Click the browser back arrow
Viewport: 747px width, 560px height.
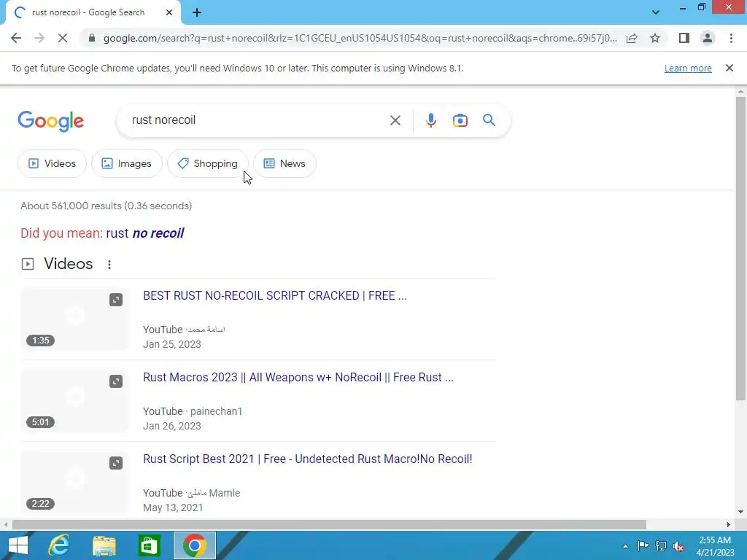[16, 38]
